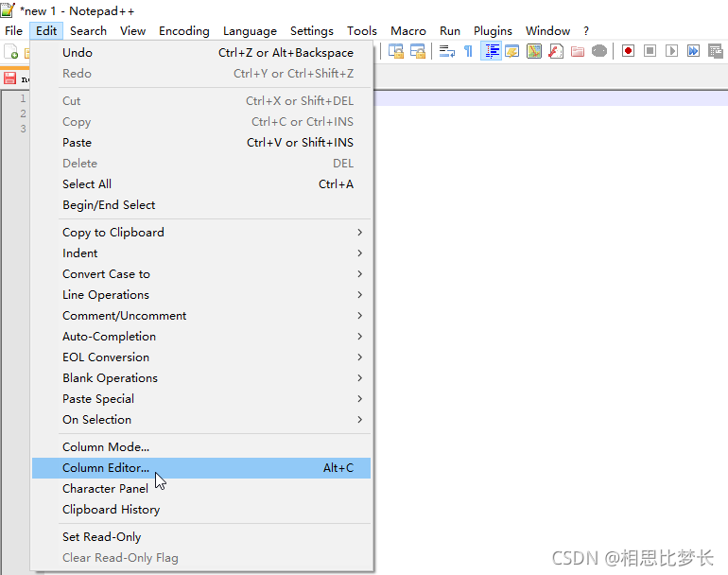This screenshot has width=728, height=575.
Task: Expand the EOL Conversion submenu
Action: tap(201, 357)
